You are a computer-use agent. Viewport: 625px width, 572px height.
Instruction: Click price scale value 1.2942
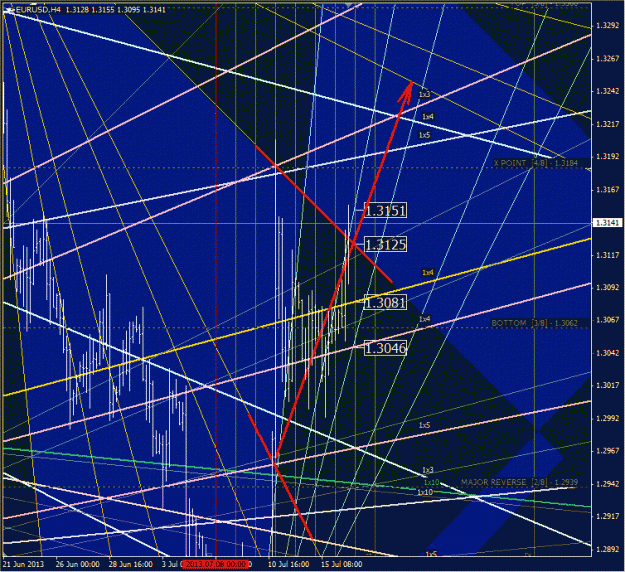pos(607,484)
